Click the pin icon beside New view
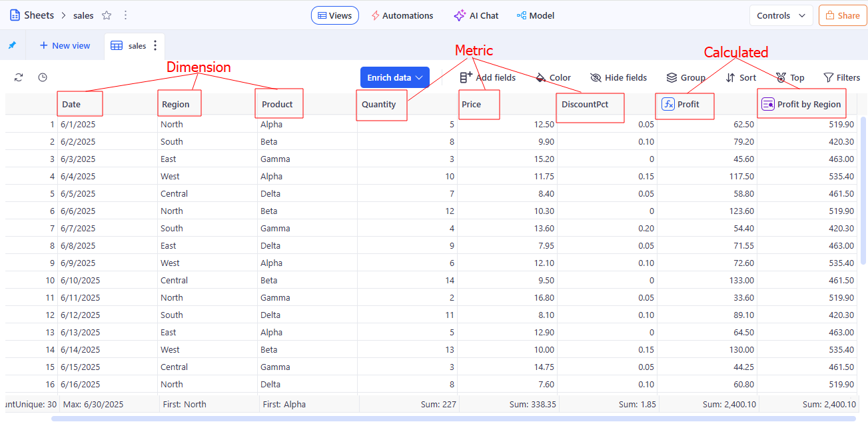This screenshot has width=868, height=428. click(x=12, y=45)
